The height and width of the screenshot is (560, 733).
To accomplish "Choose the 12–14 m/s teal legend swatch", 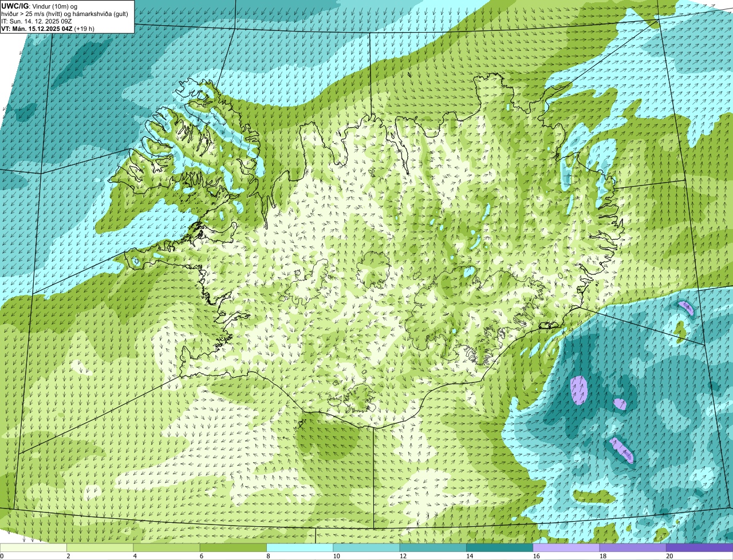I will [x=433, y=547].
